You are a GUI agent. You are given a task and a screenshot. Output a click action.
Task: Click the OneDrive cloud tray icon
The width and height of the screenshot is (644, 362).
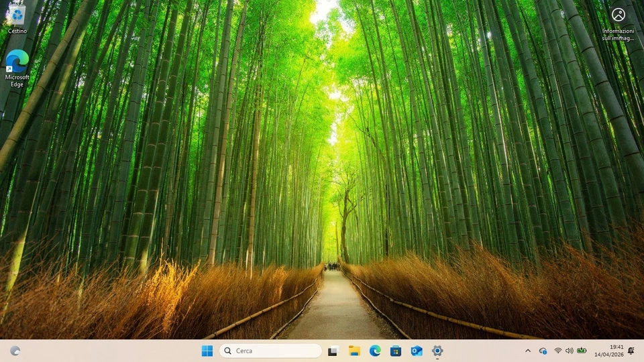coord(543,351)
